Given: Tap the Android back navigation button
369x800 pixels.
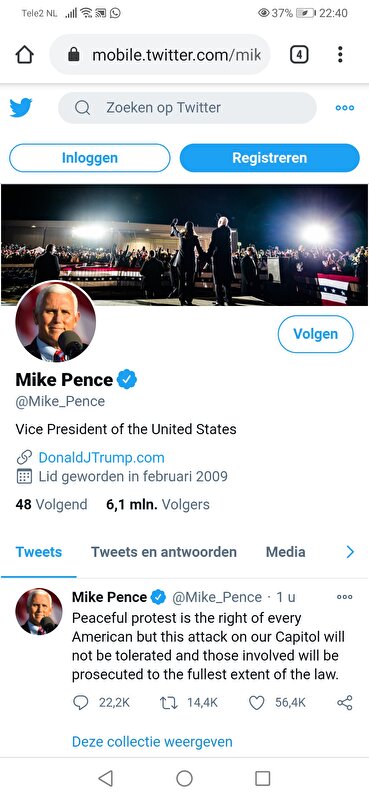Looking at the screenshot, I should pos(105,778).
